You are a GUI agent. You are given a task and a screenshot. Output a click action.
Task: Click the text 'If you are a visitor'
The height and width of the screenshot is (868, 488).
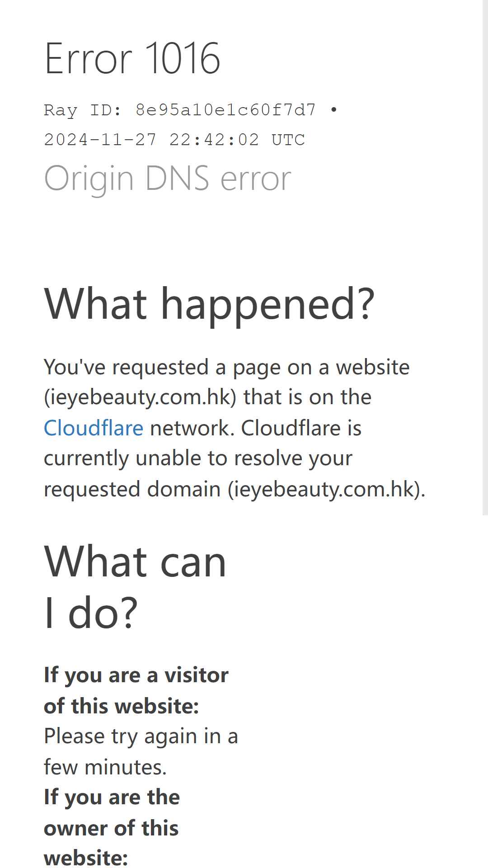pyautogui.click(x=136, y=675)
